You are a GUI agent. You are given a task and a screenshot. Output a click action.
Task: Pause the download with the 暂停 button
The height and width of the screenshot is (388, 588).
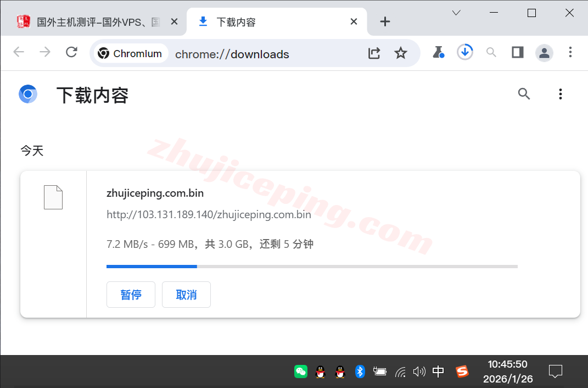click(131, 295)
